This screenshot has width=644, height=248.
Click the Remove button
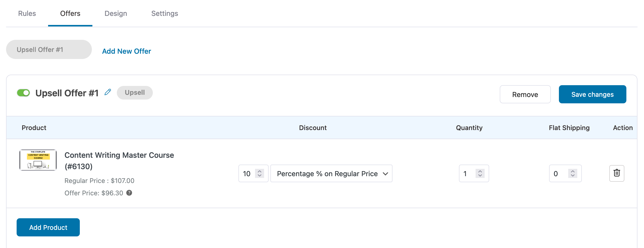(525, 94)
